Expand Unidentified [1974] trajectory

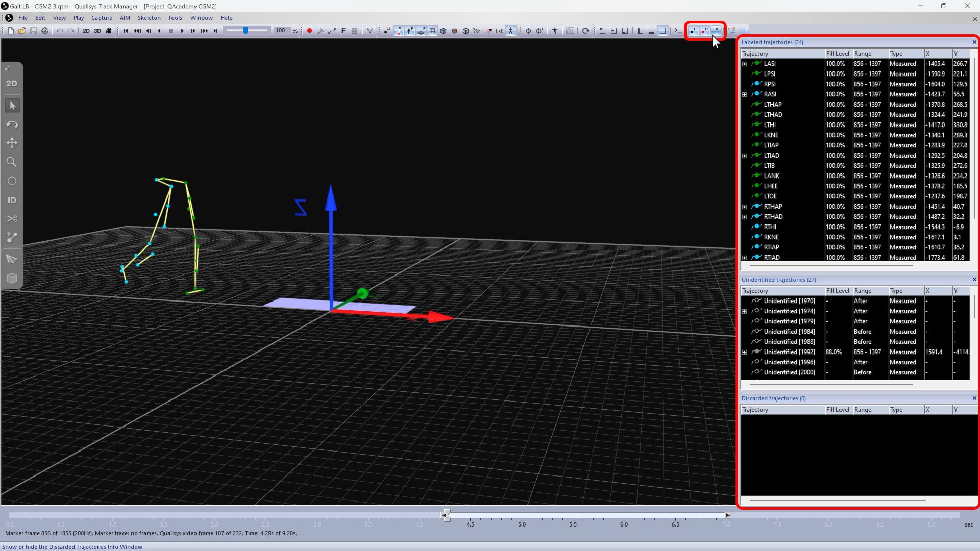tap(745, 312)
